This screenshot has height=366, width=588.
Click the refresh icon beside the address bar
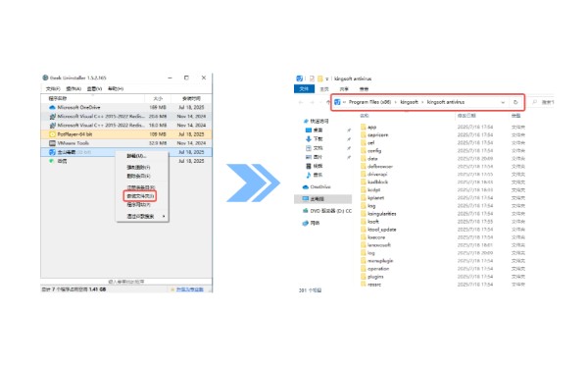pyautogui.click(x=515, y=102)
